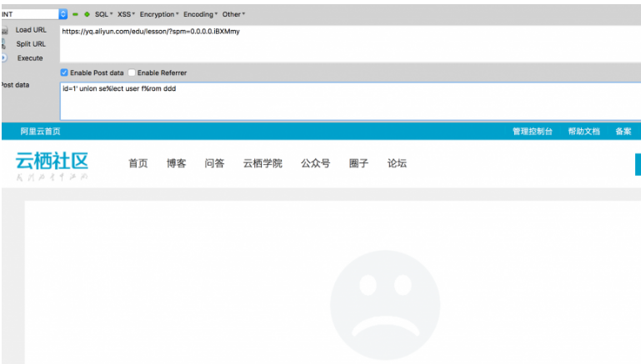Open 阿里云首页 link
This screenshot has height=364, width=641.
[41, 132]
